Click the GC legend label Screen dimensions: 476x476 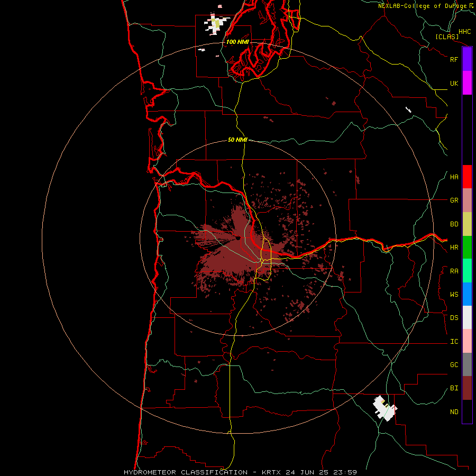(454, 365)
